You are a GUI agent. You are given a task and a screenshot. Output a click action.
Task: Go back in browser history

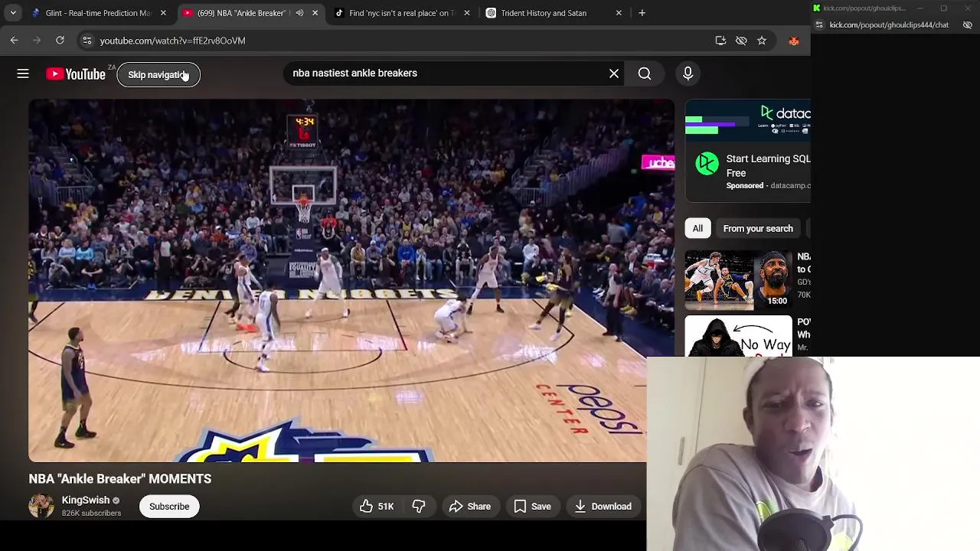click(x=15, y=41)
